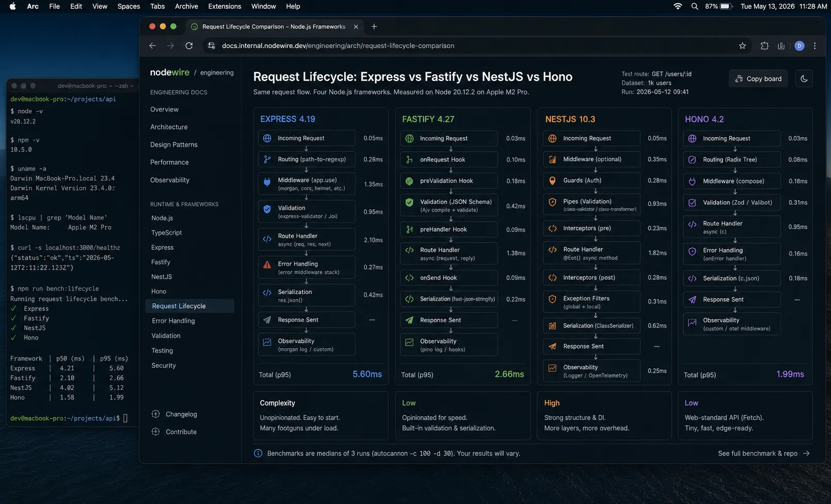Image resolution: width=831 pixels, height=504 pixels.
Task: Select NestJS in the sidebar
Action: [x=162, y=277]
